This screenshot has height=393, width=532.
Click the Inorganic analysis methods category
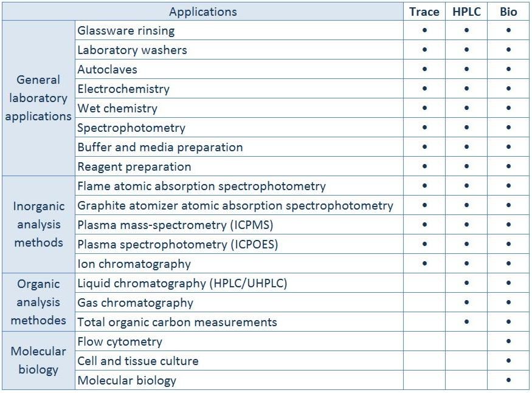[x=38, y=224]
